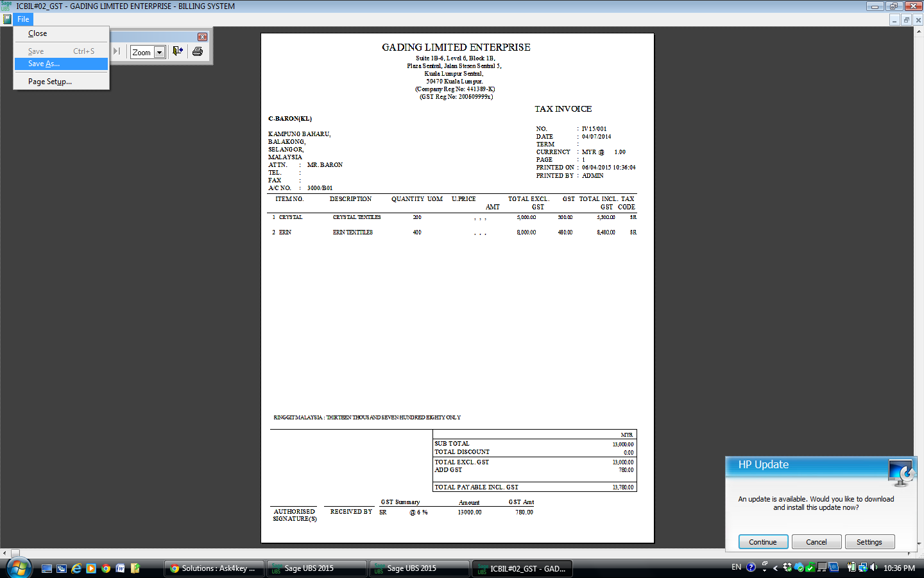924x578 pixels.
Task: Launch media player quick launch icon
Action: [91, 568]
